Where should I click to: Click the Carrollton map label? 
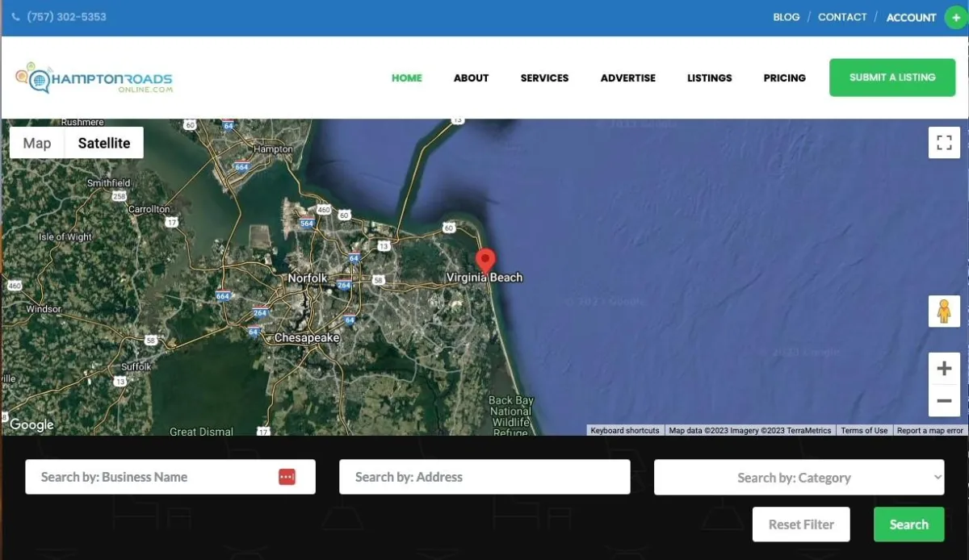coord(149,209)
